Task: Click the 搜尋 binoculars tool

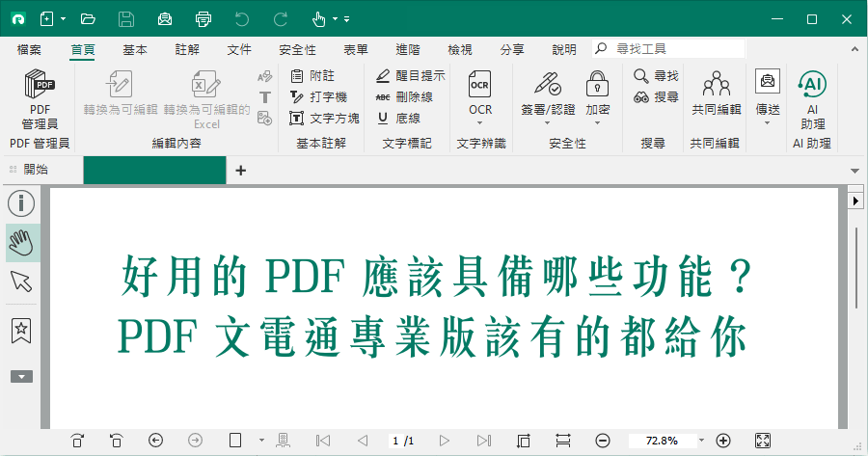Action: pyautogui.click(x=656, y=97)
